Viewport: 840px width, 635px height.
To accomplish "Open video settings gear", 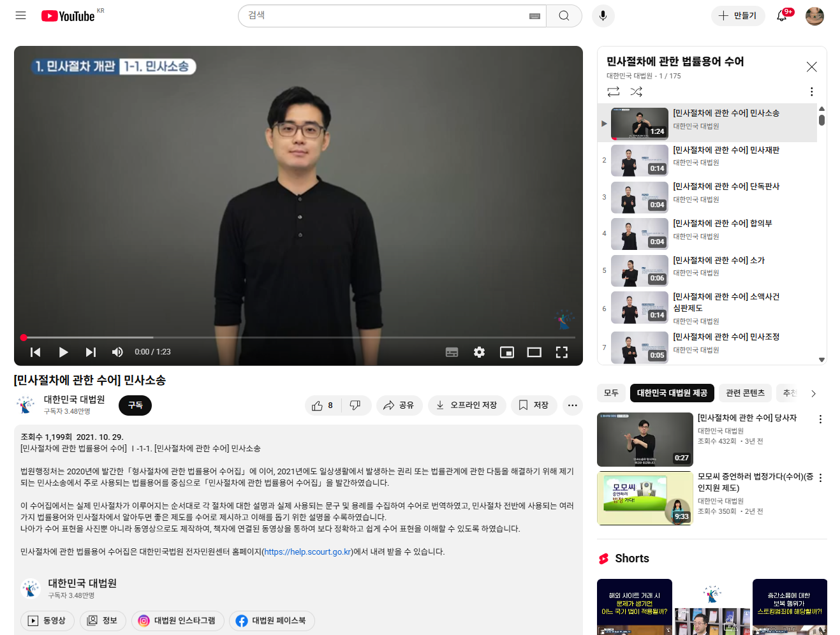I will [479, 352].
